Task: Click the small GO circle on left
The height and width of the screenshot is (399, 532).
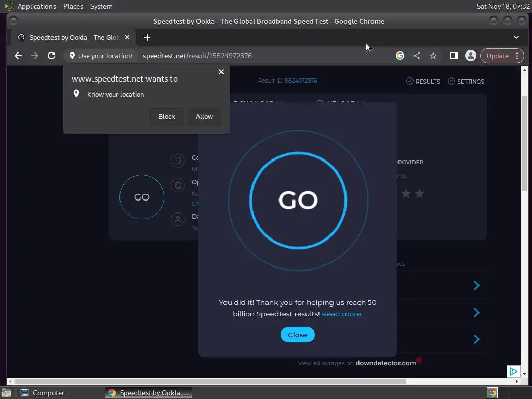Action: point(142,197)
